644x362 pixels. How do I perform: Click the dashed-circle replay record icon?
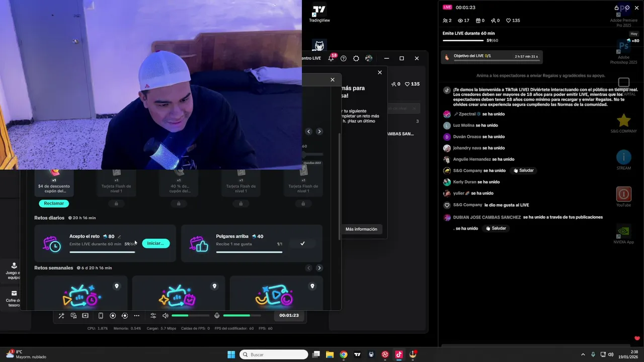click(x=125, y=316)
